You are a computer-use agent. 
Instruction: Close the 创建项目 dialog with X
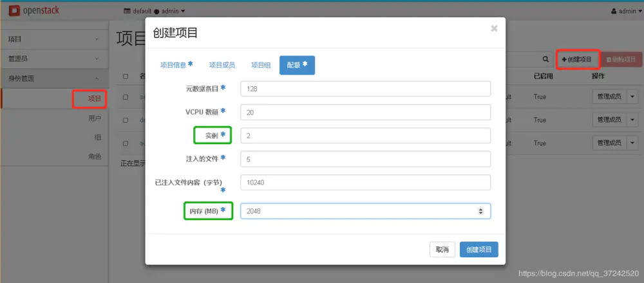(494, 28)
